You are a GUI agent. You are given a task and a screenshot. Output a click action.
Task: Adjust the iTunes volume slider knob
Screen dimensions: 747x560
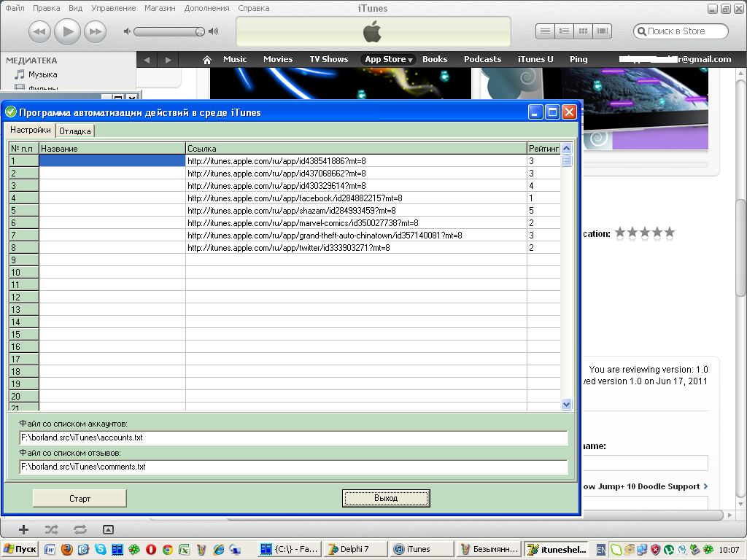point(200,31)
